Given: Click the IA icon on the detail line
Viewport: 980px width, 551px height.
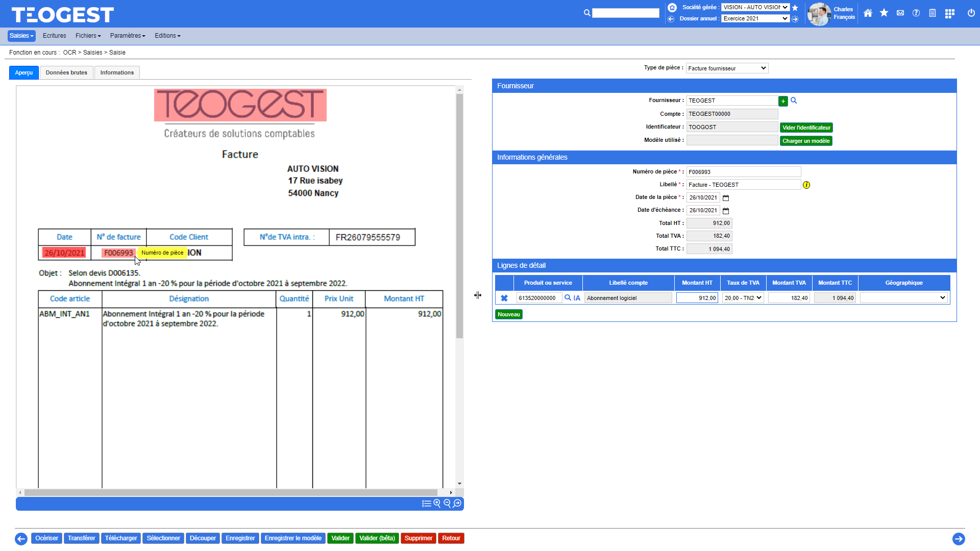Looking at the screenshot, I should pos(577,297).
